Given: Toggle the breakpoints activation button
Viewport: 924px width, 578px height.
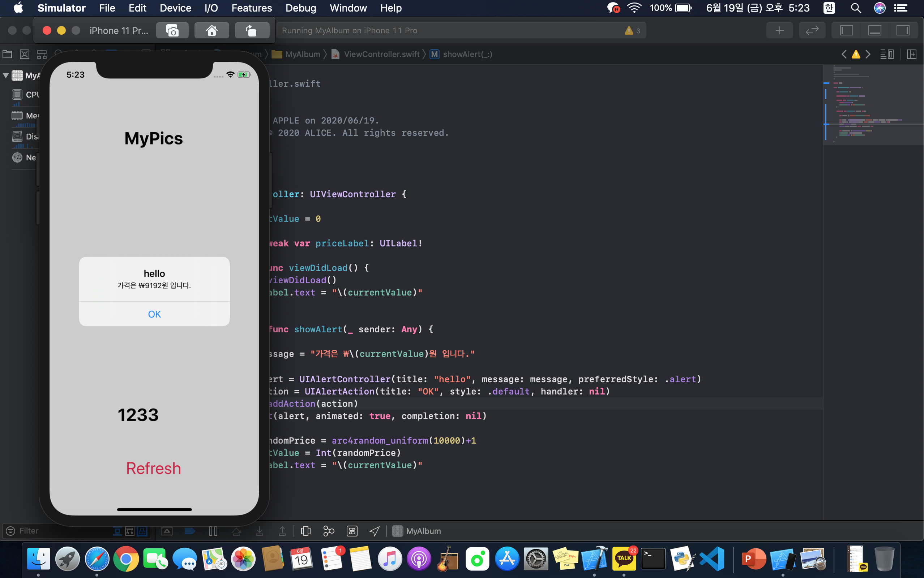Looking at the screenshot, I should coord(190,531).
